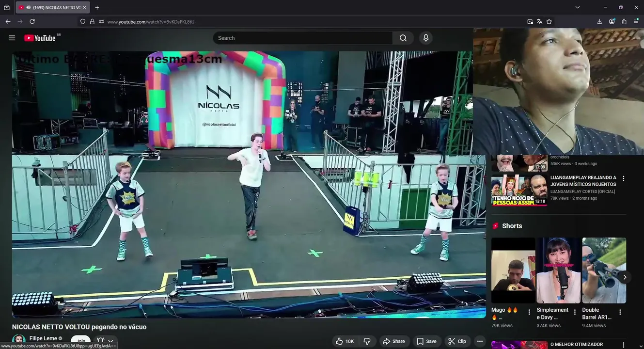Screen dimensions: 644x349
Task: Mute the tab via its audio icon
Action: pos(29,7)
